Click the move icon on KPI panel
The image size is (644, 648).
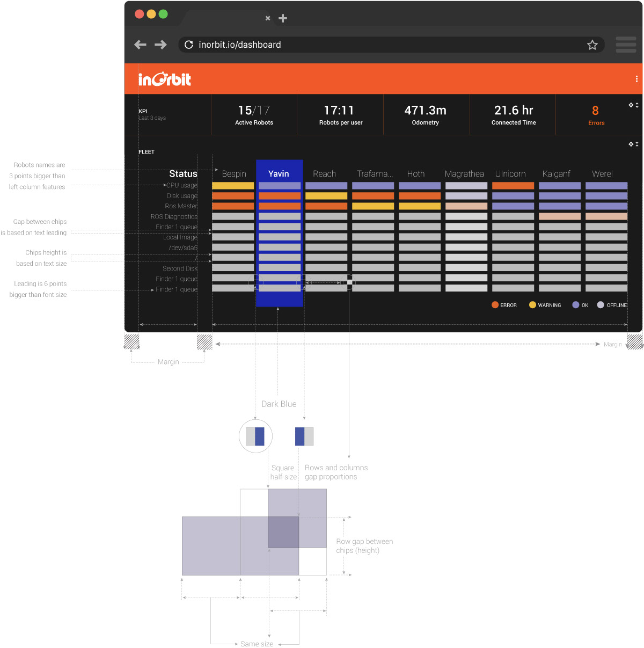point(631,105)
